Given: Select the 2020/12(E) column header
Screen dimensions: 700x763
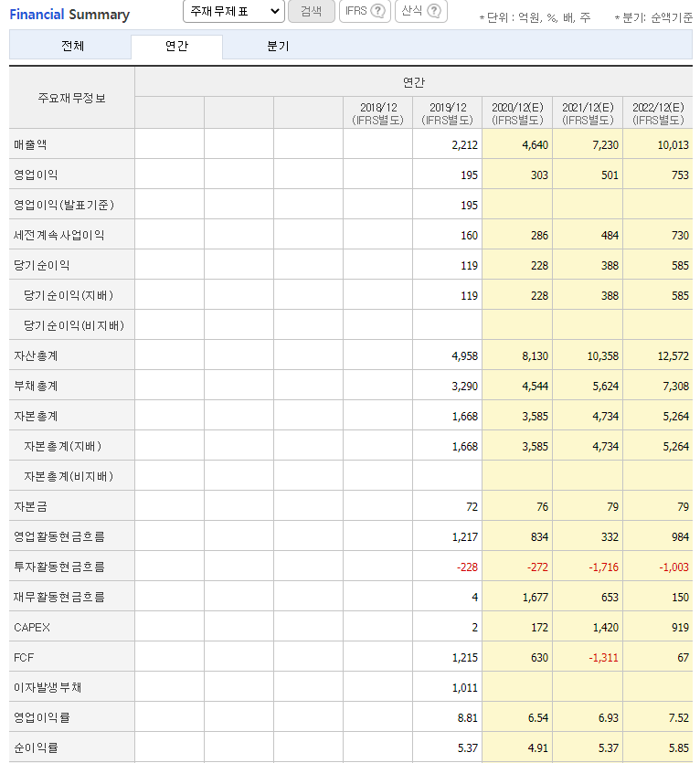Looking at the screenshot, I should pyautogui.click(x=517, y=113).
